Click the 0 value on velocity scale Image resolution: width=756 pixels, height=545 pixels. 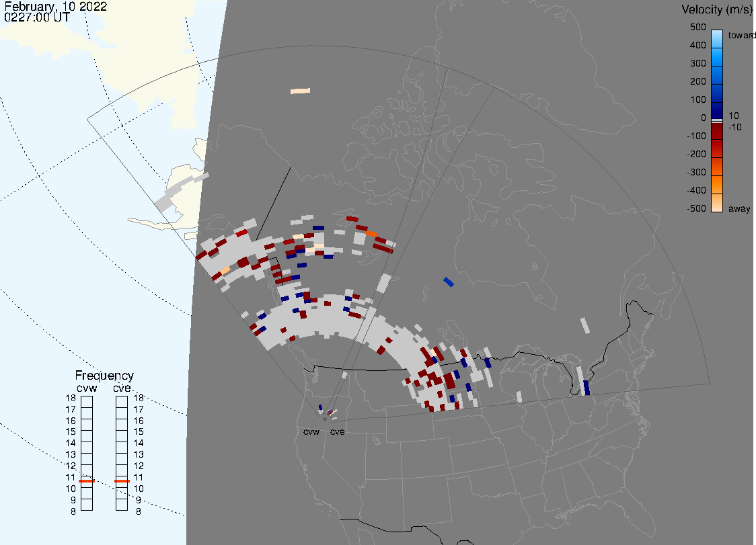(x=704, y=118)
